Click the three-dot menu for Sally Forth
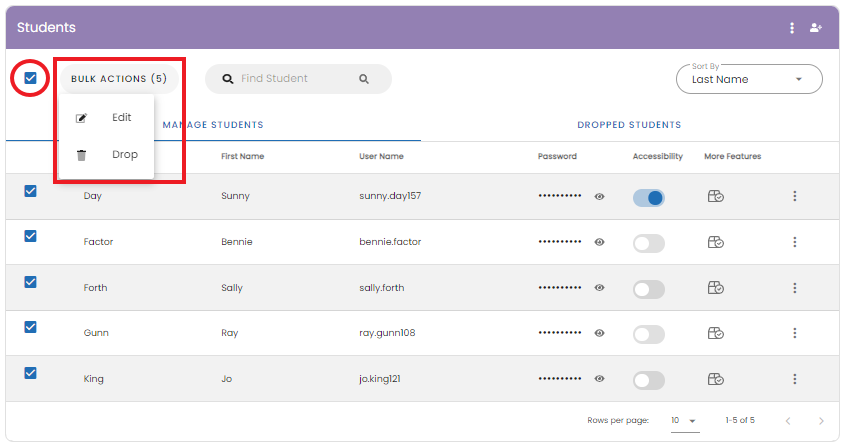This screenshot has width=844, height=442. 795,288
